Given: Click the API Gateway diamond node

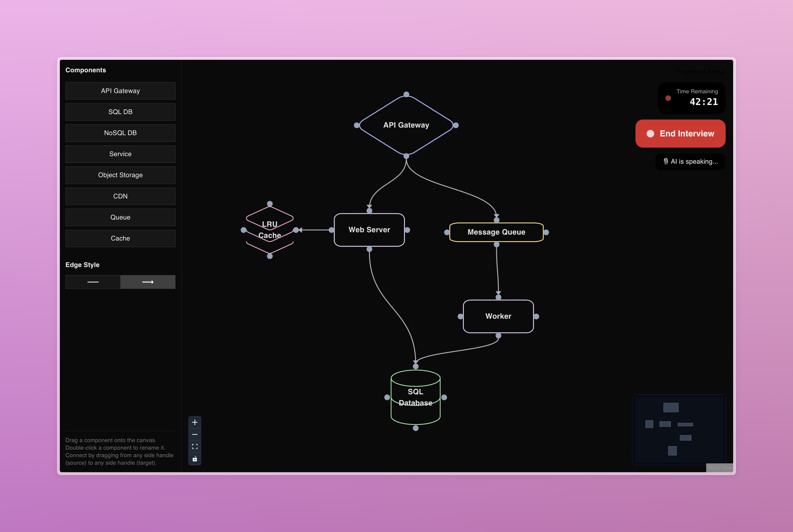Looking at the screenshot, I should (406, 125).
